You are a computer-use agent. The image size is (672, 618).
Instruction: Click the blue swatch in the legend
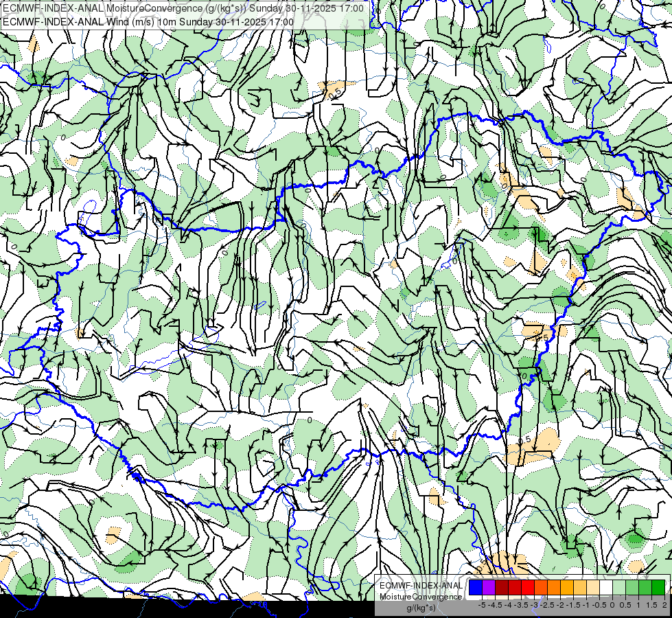(x=476, y=588)
